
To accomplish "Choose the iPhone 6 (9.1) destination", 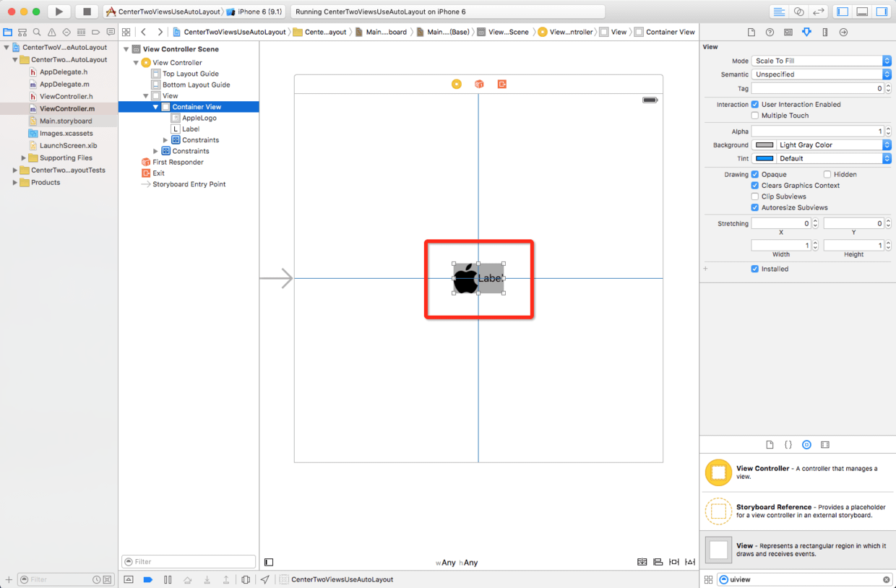I will tap(255, 12).
